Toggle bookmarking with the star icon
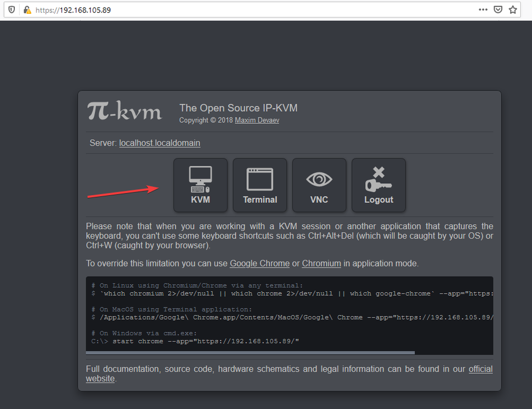Viewport: 532px width, 409px height. pos(513,9)
